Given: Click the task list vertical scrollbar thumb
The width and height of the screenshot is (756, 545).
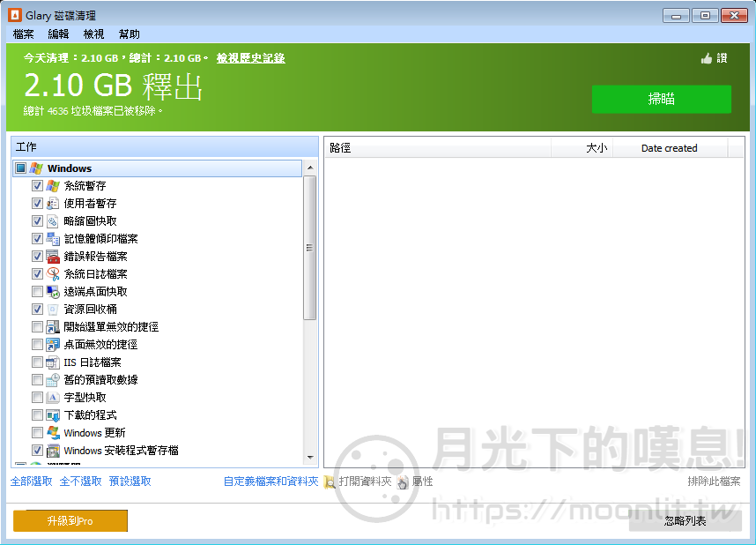Looking at the screenshot, I should [x=309, y=247].
